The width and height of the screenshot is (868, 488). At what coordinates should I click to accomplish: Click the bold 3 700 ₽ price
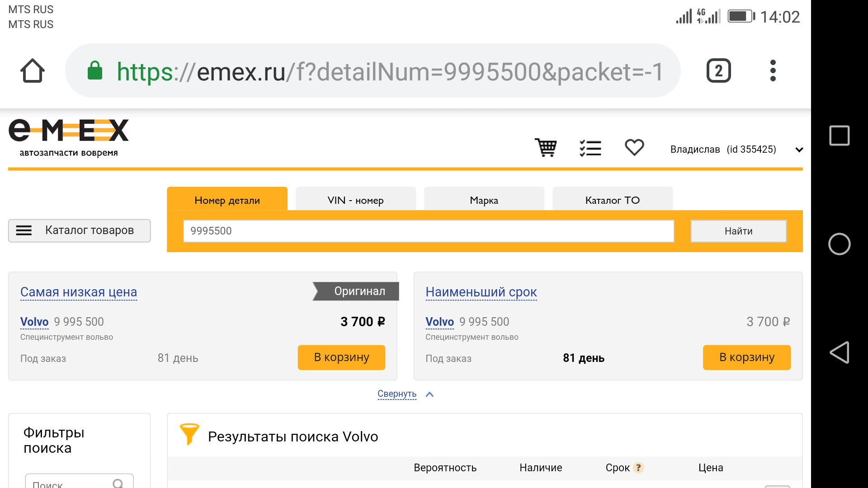click(363, 322)
